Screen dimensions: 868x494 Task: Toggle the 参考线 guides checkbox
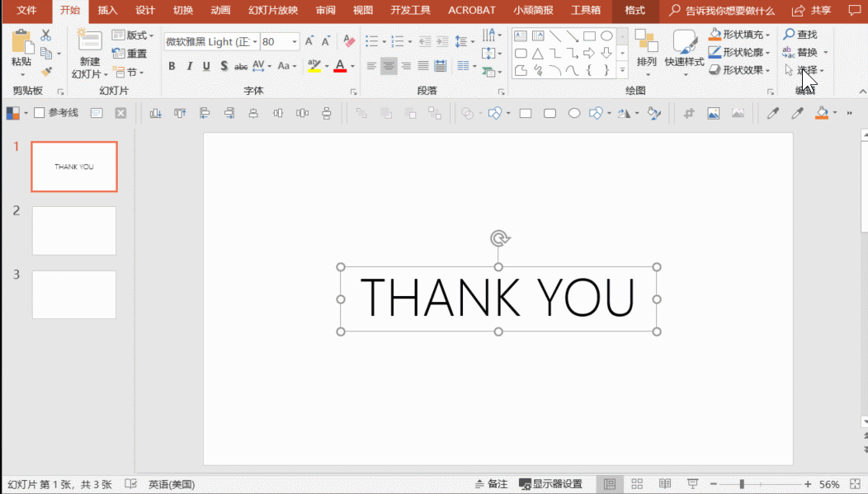click(40, 113)
